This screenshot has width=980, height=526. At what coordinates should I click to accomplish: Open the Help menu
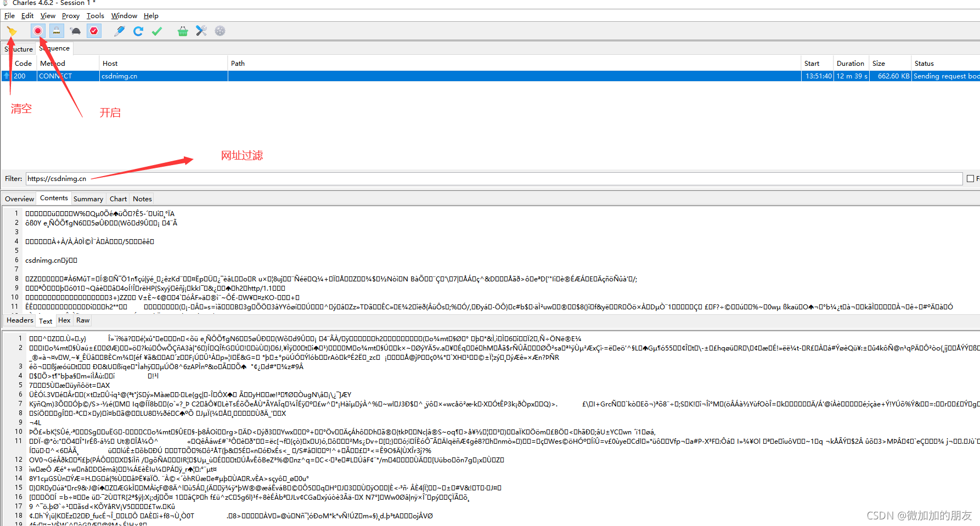tap(151, 16)
